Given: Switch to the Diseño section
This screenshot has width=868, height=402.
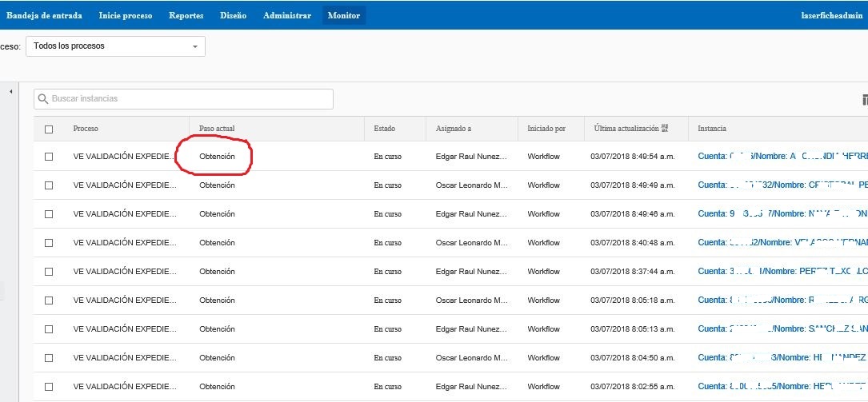Looking at the screenshot, I should pyautogui.click(x=233, y=16).
